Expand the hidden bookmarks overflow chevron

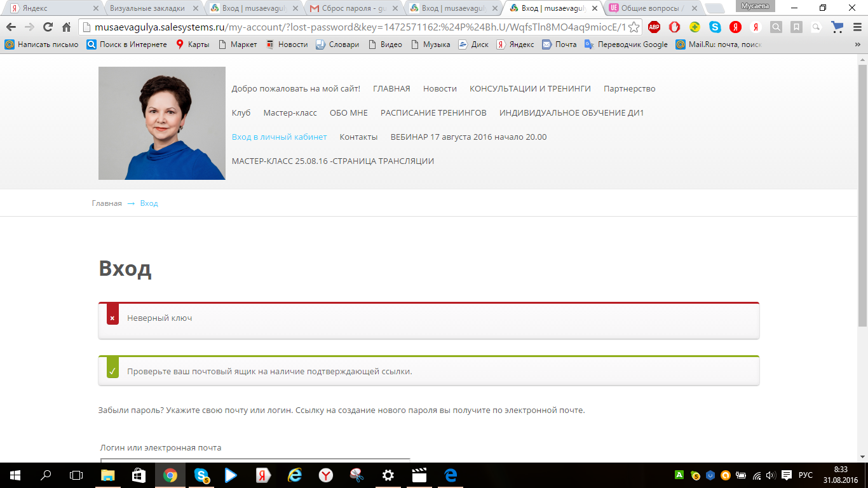[857, 44]
